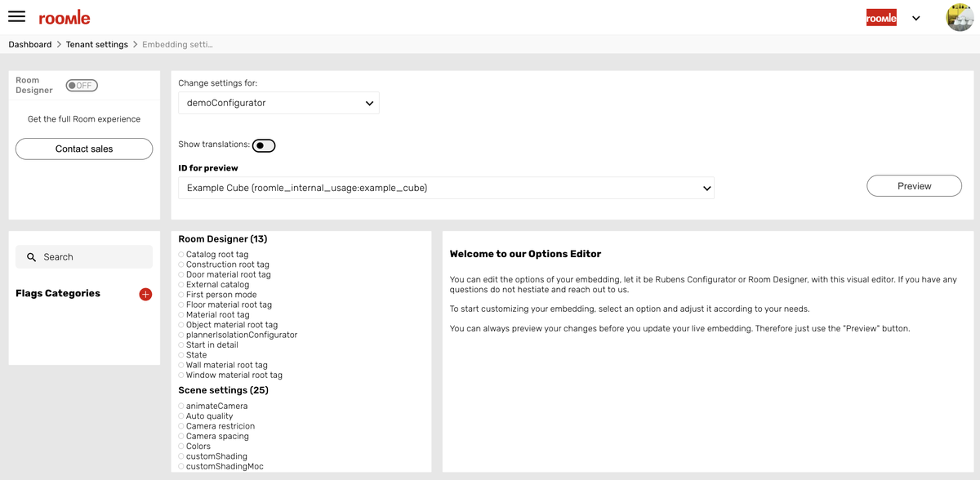Click the red roomle badge at top right
The height and width of the screenshot is (480, 980).
880,16
